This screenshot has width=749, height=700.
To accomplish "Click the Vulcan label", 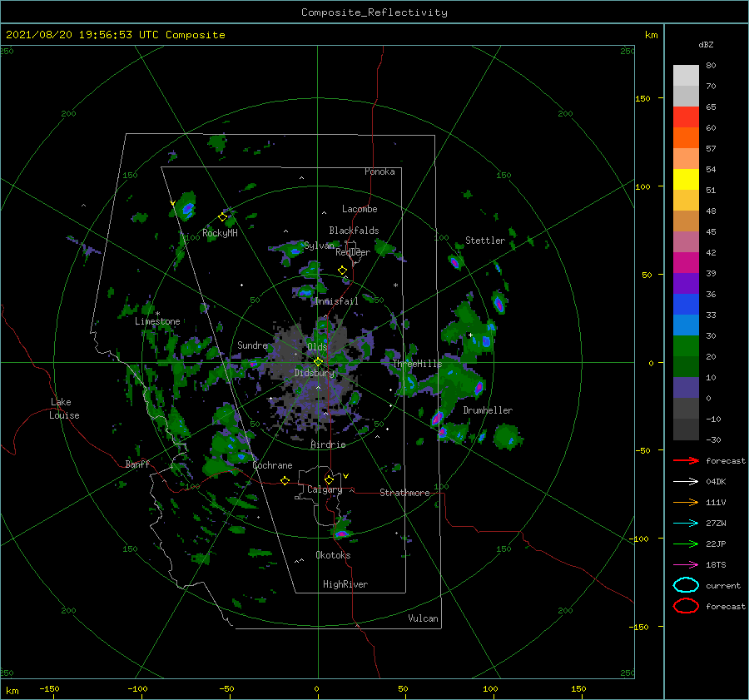I will point(423,618).
